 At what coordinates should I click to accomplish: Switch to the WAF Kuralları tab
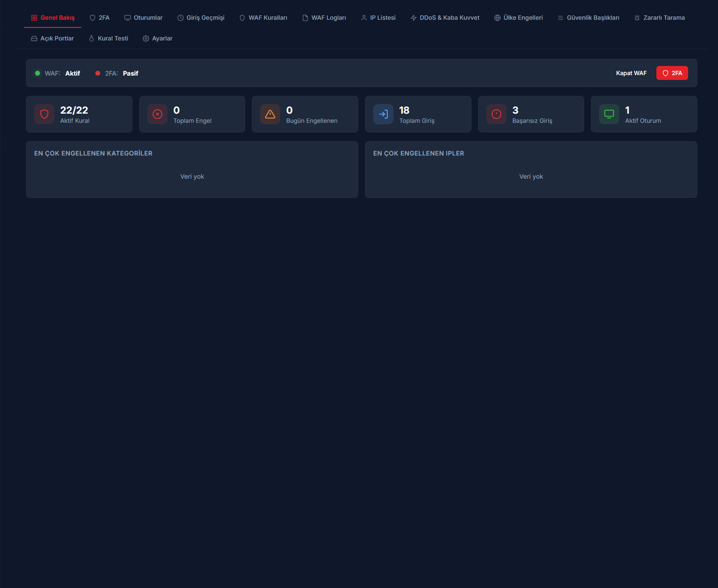pyautogui.click(x=263, y=18)
